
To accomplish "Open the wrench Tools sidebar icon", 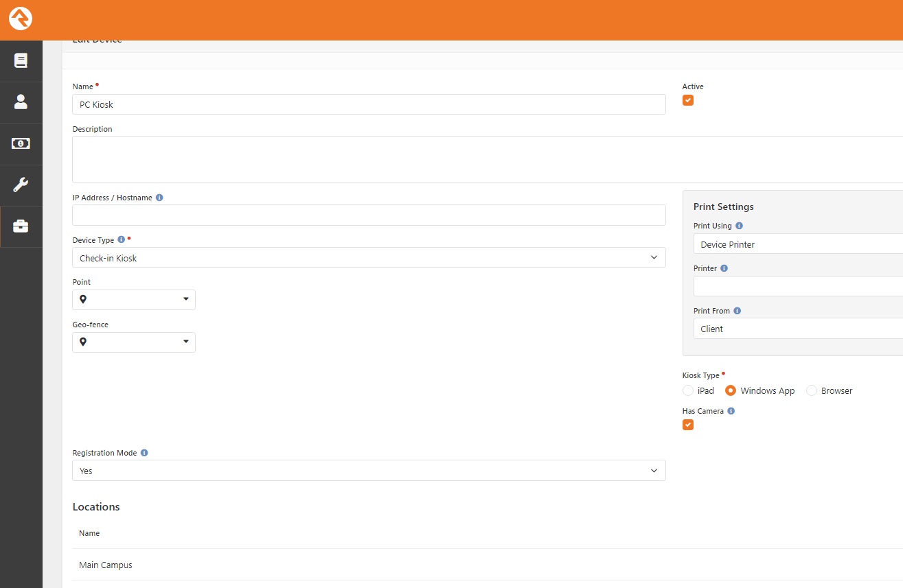I will [21, 185].
